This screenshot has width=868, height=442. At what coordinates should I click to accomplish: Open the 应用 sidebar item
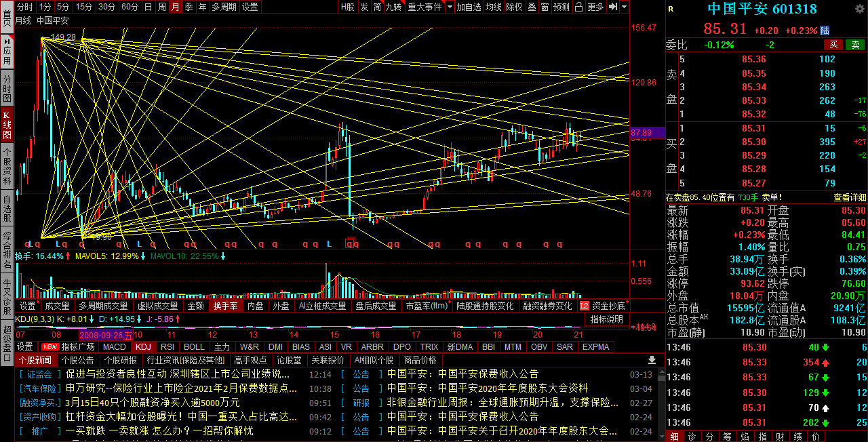coord(7,52)
